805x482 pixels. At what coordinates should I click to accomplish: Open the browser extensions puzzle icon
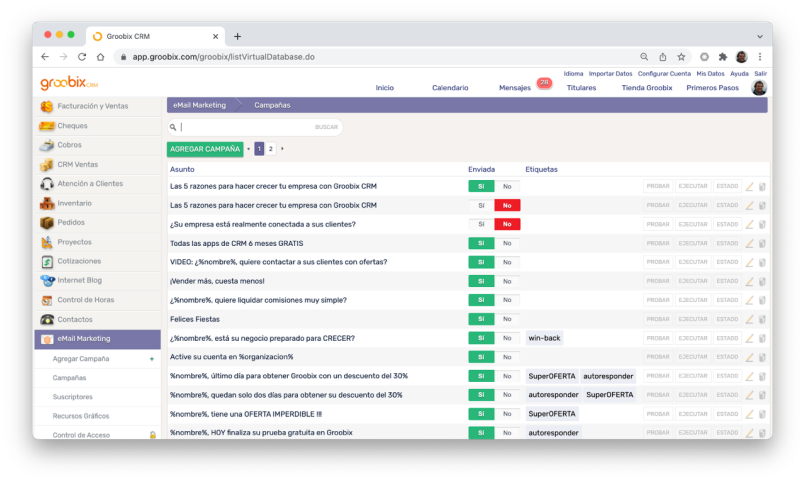[x=723, y=57]
